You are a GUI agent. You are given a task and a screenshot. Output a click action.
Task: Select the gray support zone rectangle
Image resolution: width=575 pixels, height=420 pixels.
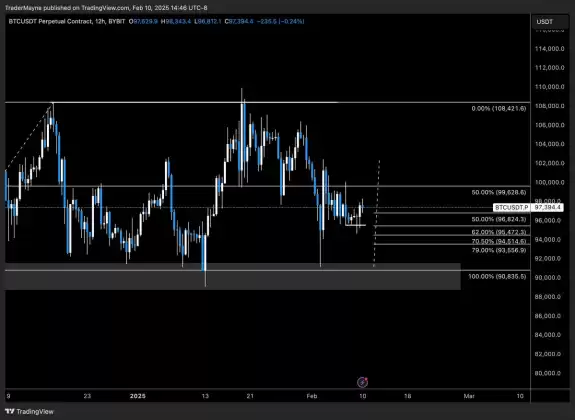pos(232,276)
